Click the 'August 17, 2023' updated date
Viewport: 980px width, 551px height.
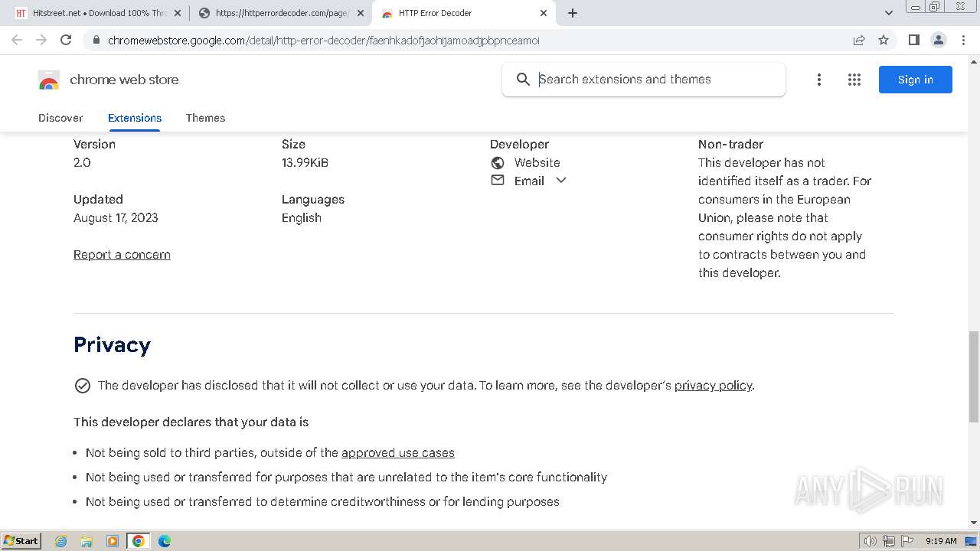click(116, 218)
